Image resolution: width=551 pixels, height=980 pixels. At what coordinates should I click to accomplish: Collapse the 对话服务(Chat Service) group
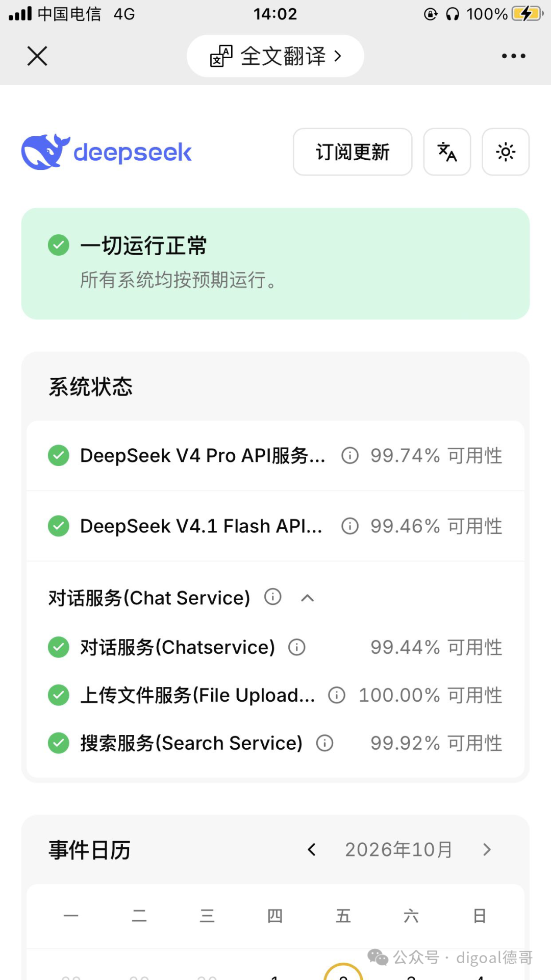308,598
